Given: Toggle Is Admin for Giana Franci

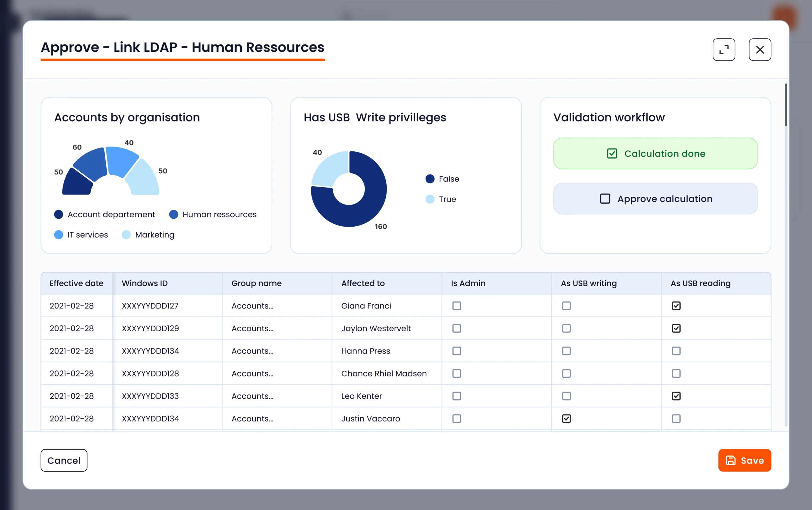Looking at the screenshot, I should pos(457,306).
